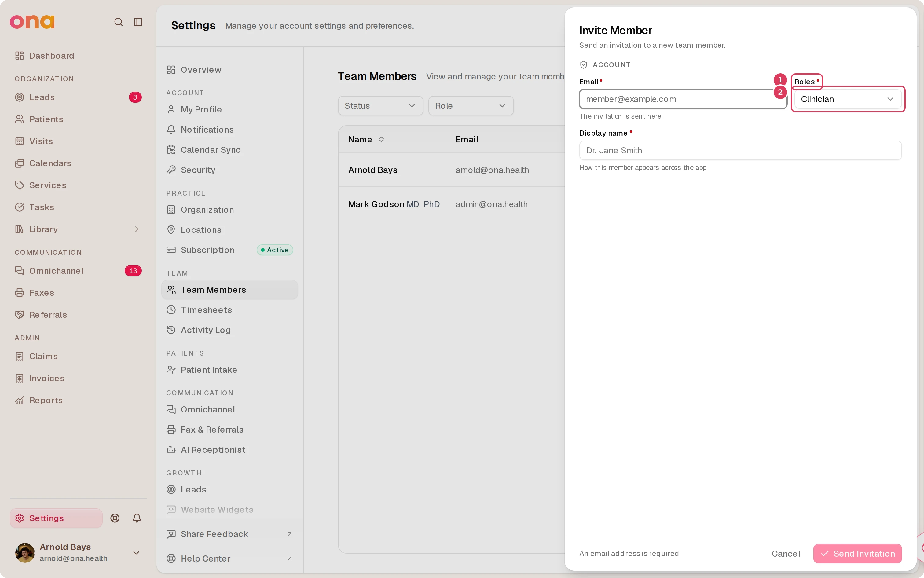Select Overview in settings menu
This screenshot has width=924, height=578.
tap(229, 70)
